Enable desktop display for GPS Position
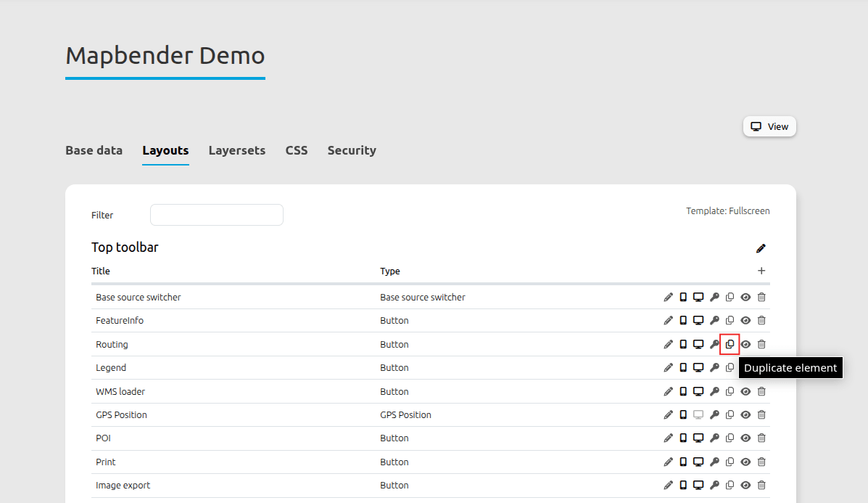Screen dimensions: 868x503 (x=698, y=415)
